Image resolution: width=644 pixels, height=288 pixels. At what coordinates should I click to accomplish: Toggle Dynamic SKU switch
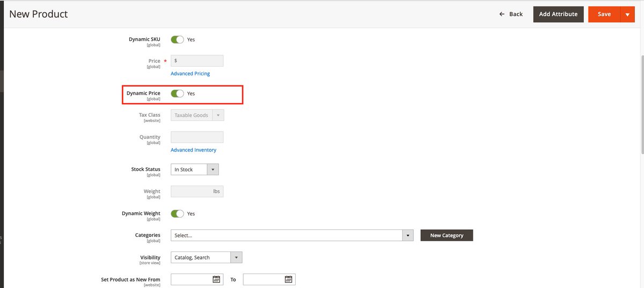177,40
